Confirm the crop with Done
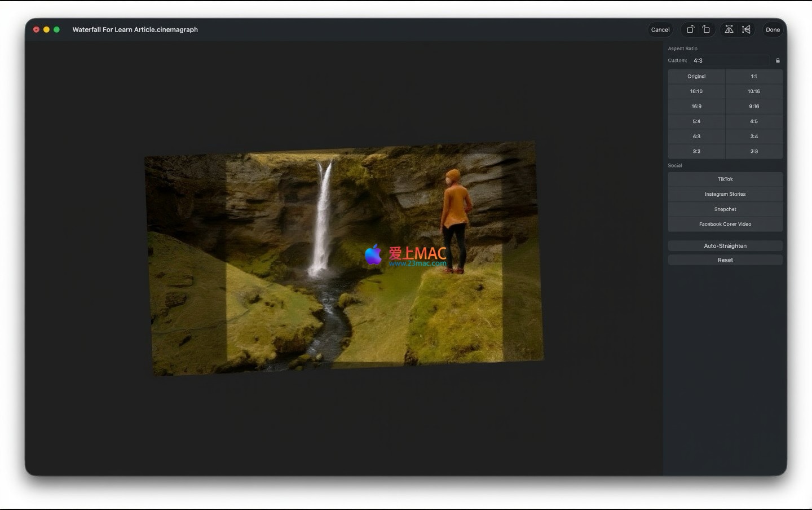Screen dimensions: 812x510 pos(773,30)
